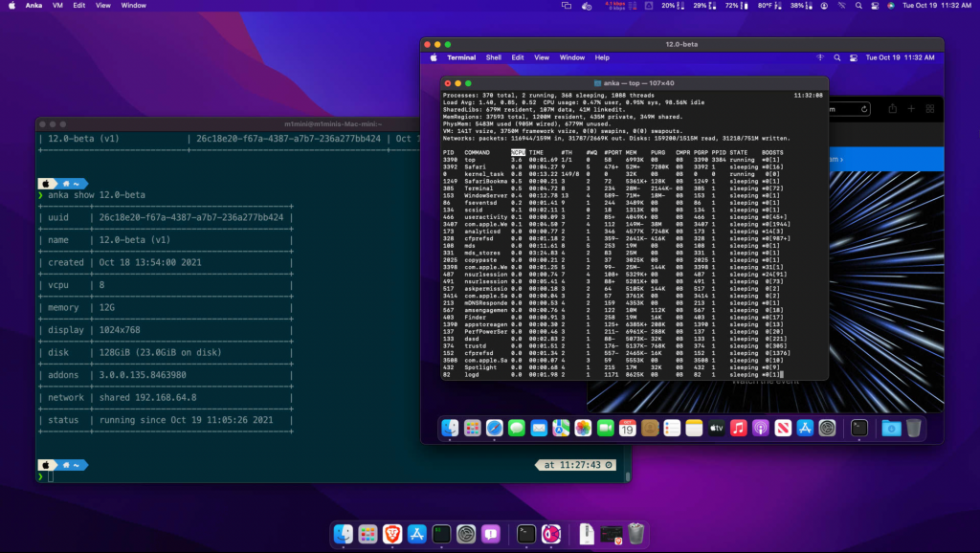Open Reminders in the VM dock
This screenshot has width=980, height=553.
[x=672, y=428]
